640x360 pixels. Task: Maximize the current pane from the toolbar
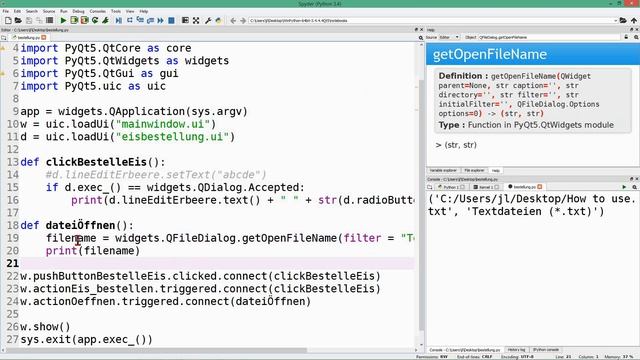pyautogui.click(x=185, y=20)
